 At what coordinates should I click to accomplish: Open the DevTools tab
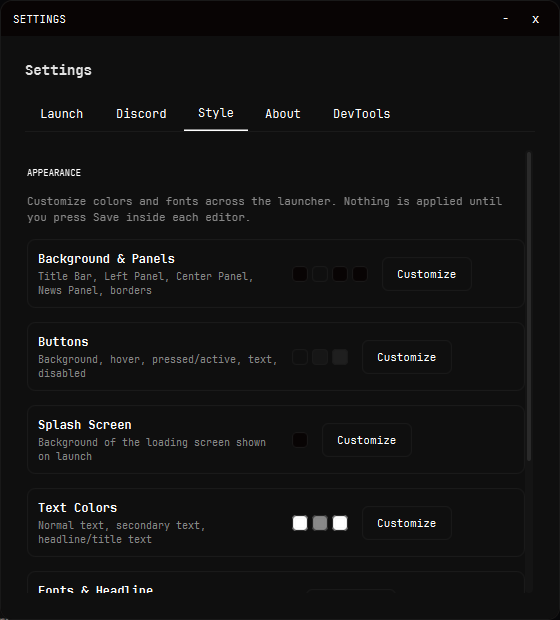[x=361, y=114]
